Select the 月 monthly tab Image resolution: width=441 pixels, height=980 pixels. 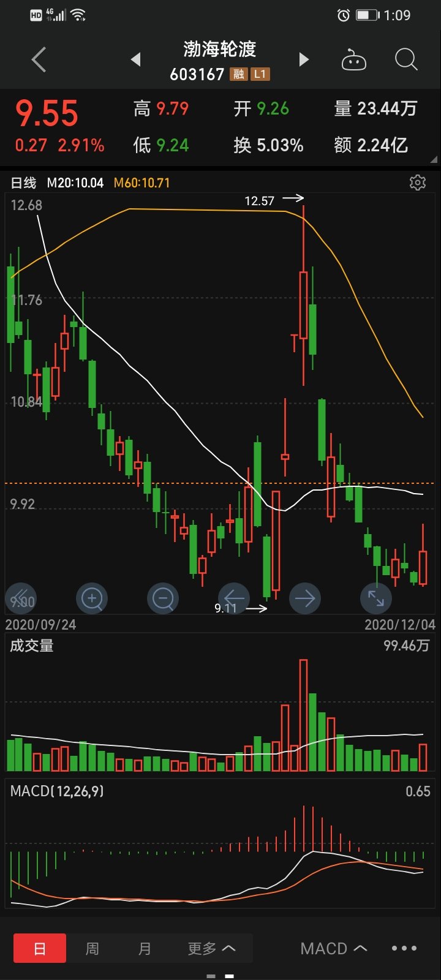(x=145, y=949)
